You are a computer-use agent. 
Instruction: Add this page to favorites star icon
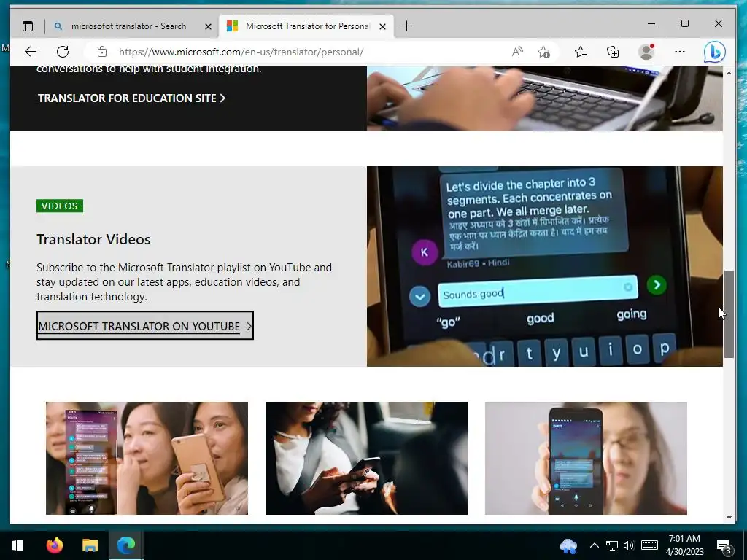click(x=543, y=52)
